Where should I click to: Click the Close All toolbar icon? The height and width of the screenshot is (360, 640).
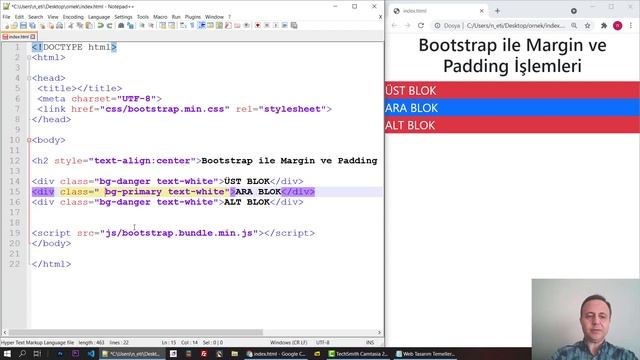click(x=51, y=25)
